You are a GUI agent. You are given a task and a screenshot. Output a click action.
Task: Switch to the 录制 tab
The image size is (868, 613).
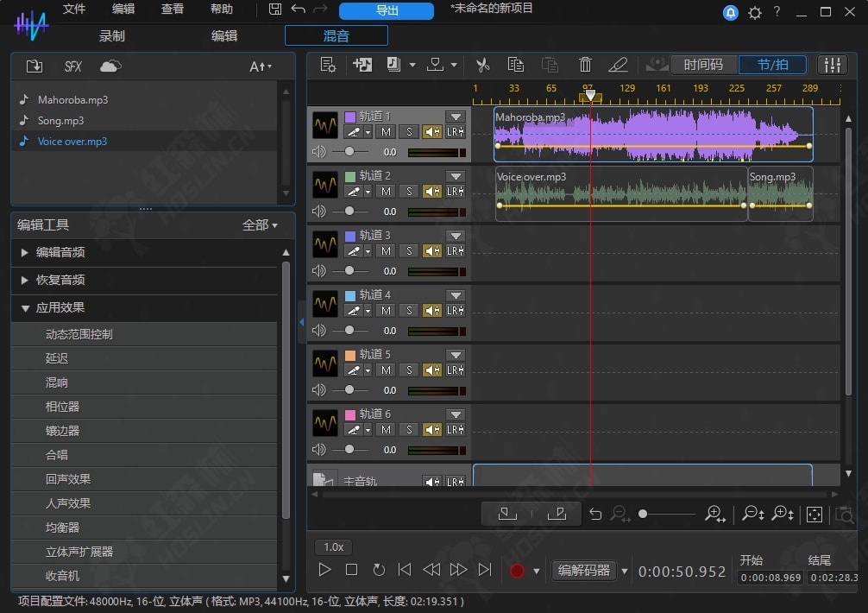(112, 35)
